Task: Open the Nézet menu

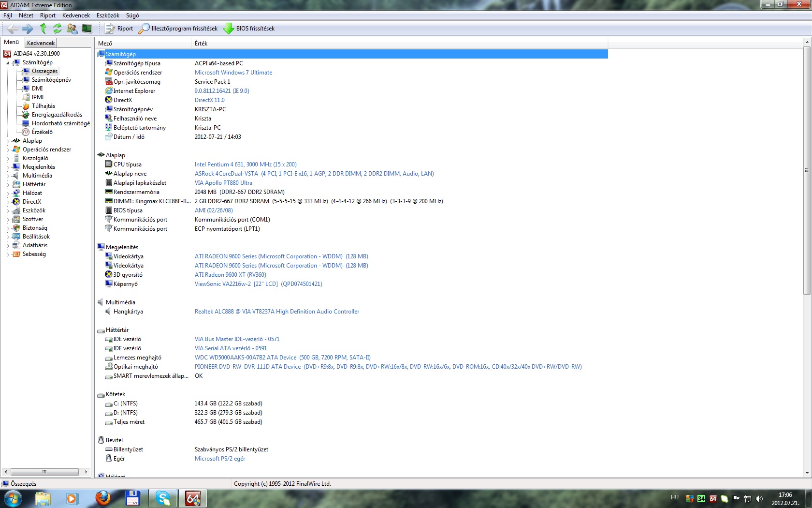Action: click(26, 15)
